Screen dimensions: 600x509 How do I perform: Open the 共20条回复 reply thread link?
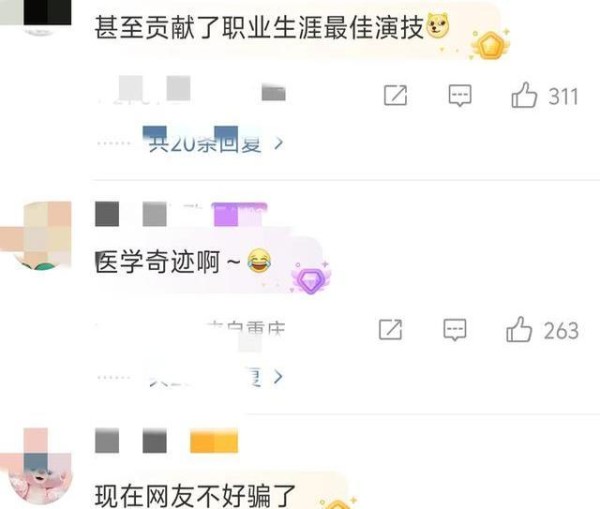(x=205, y=144)
